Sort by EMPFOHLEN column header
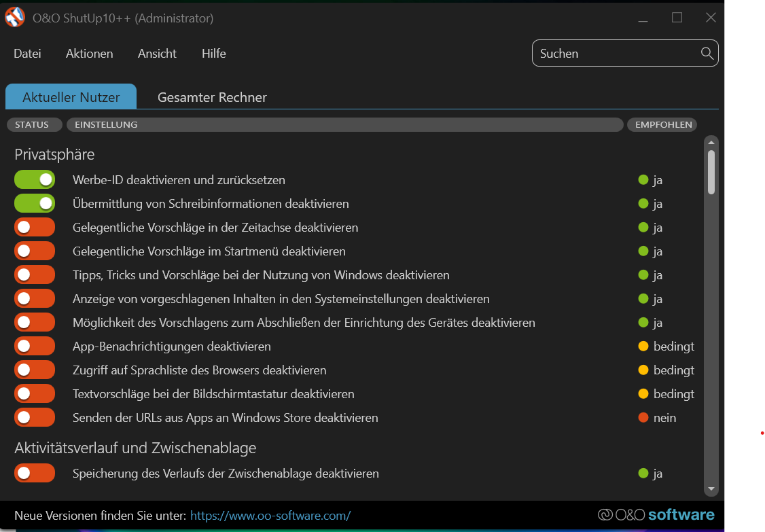Image resolution: width=765 pixels, height=532 pixels. click(x=662, y=124)
